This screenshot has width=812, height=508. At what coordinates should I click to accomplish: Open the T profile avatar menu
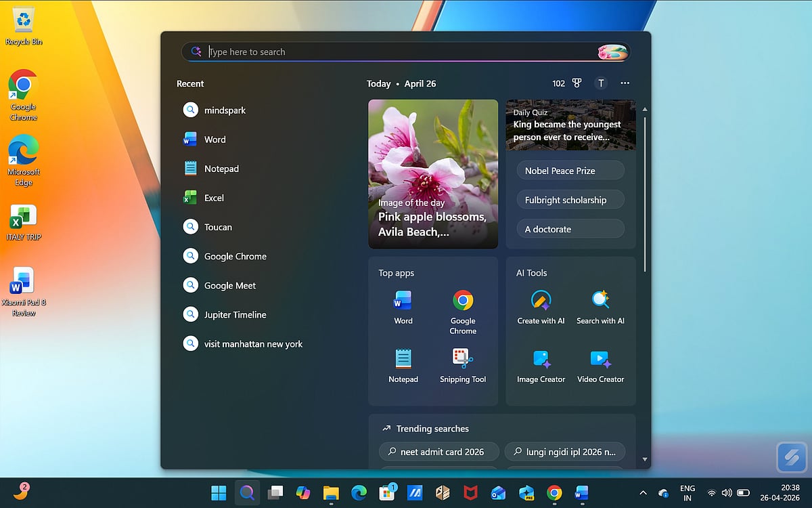pos(601,83)
